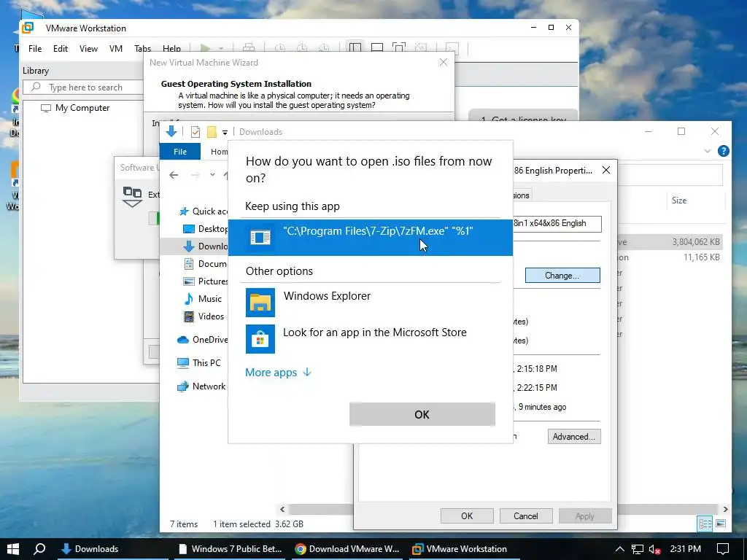Click the 11,165 KB file size cell
This screenshot has width=747, height=560.
tap(701, 257)
